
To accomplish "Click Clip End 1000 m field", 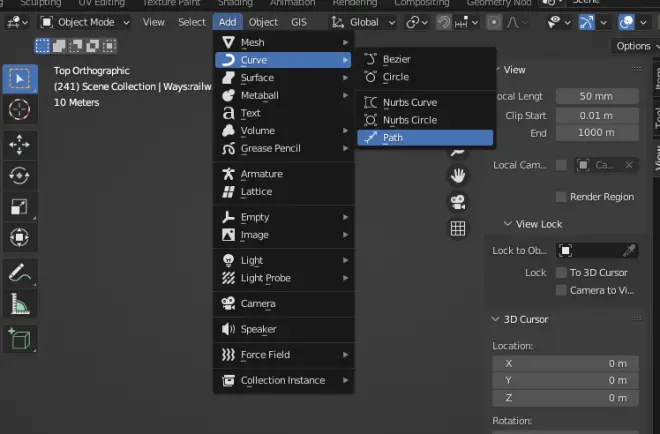I will click(597, 133).
